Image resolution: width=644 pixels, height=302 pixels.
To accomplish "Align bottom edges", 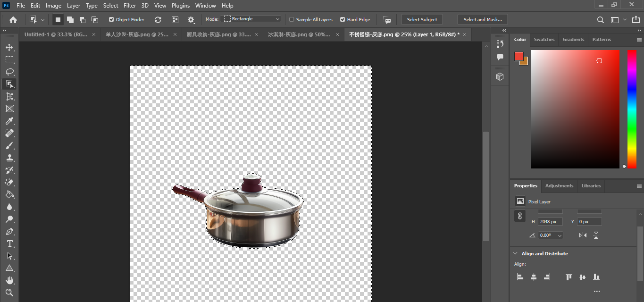I will point(596,277).
